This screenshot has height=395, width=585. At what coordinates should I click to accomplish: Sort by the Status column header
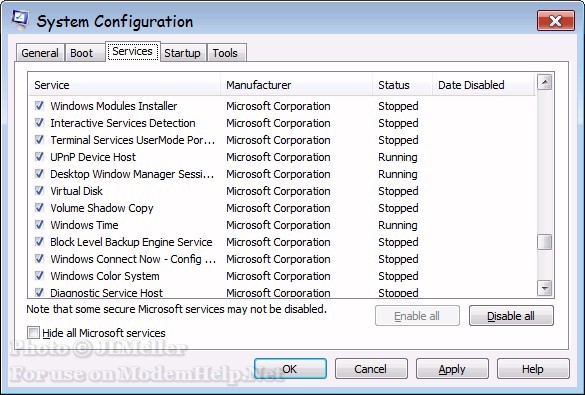(x=402, y=85)
